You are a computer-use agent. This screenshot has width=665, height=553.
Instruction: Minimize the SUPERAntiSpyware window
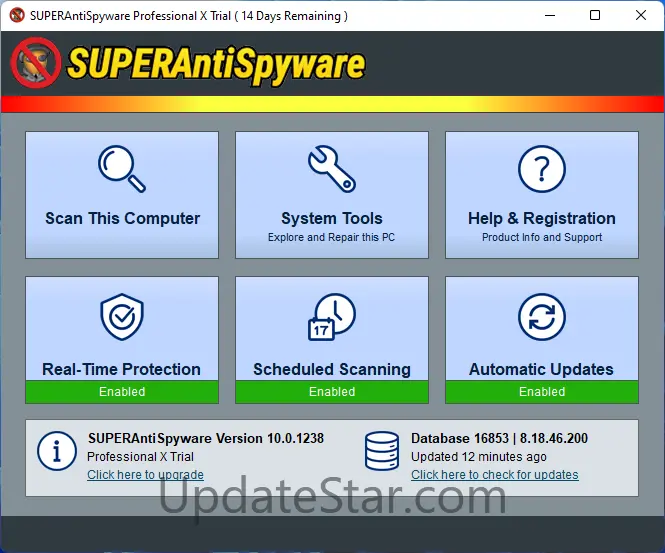[x=550, y=15]
